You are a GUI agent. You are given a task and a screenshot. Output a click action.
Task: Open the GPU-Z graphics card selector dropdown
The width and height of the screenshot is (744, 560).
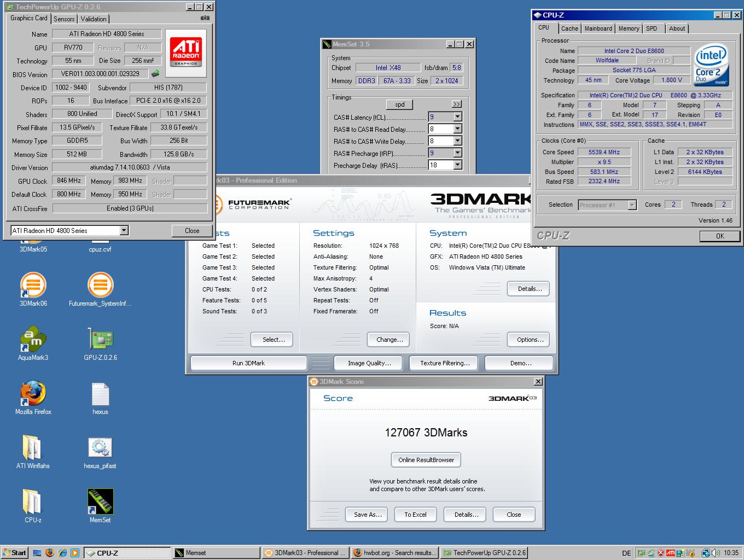pos(124,230)
